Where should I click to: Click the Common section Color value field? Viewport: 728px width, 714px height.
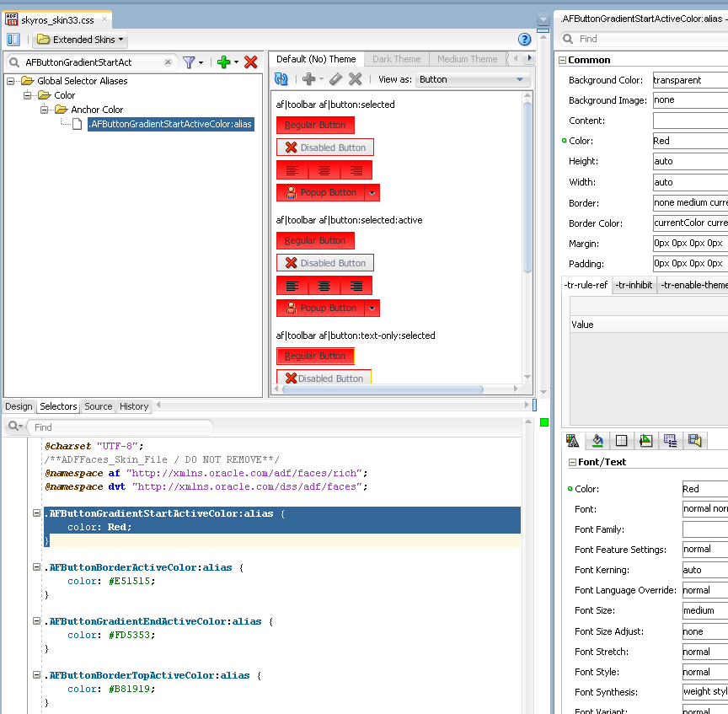[690, 142]
